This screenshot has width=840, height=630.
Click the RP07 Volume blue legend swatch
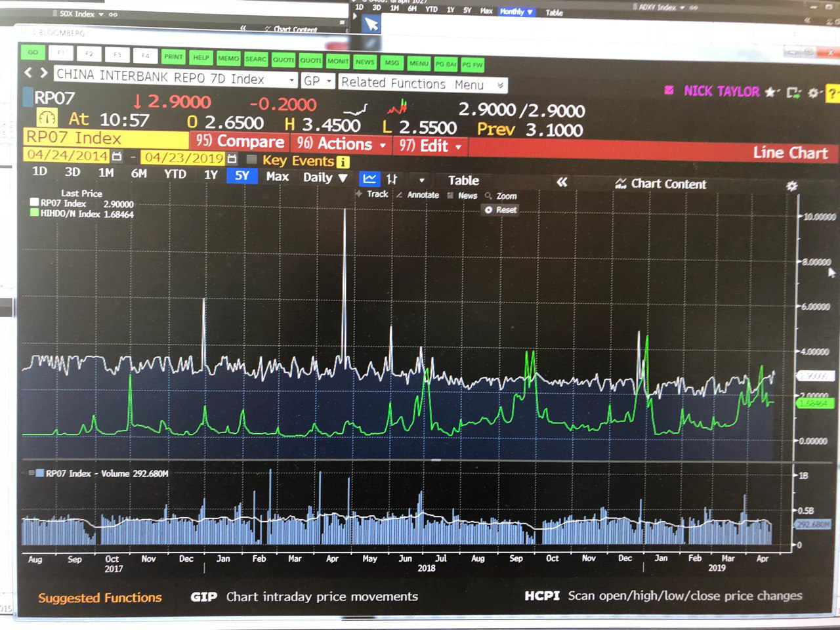[40, 473]
